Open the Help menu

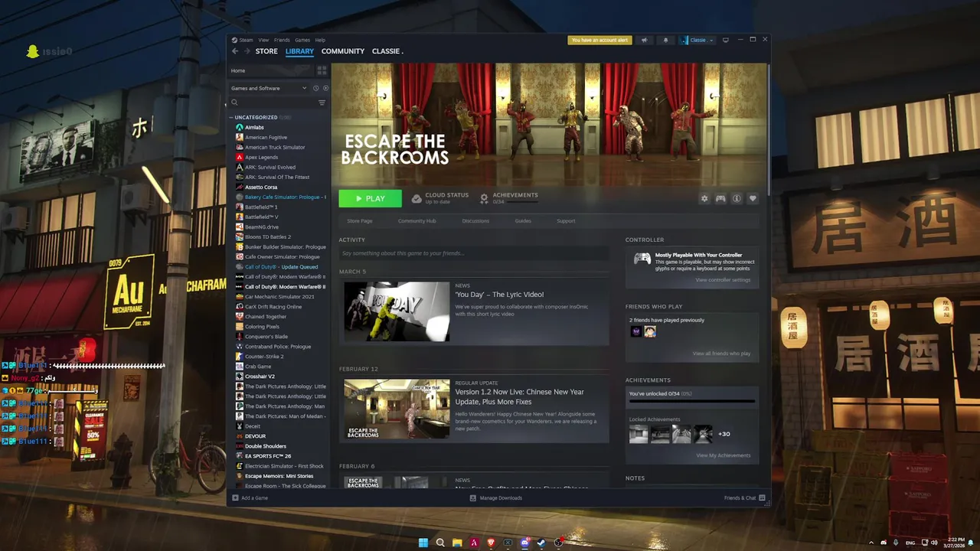pyautogui.click(x=320, y=40)
